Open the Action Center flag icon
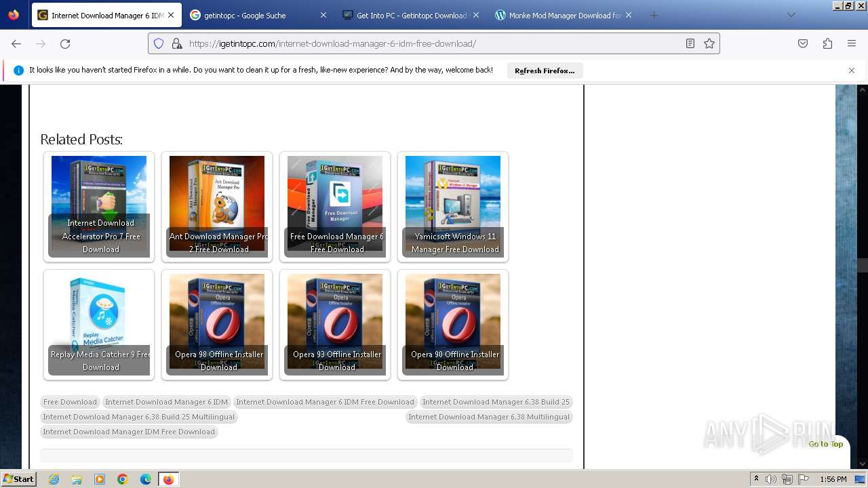This screenshot has width=868, height=488. tap(804, 479)
